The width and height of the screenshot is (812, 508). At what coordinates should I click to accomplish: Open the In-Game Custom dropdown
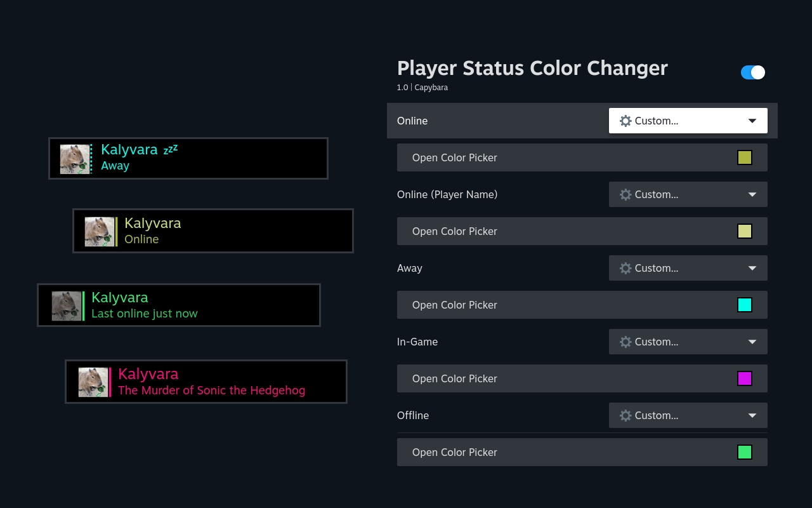tap(688, 342)
